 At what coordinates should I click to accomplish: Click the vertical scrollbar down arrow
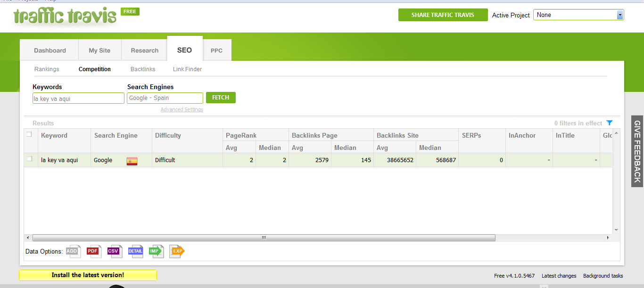[616, 230]
